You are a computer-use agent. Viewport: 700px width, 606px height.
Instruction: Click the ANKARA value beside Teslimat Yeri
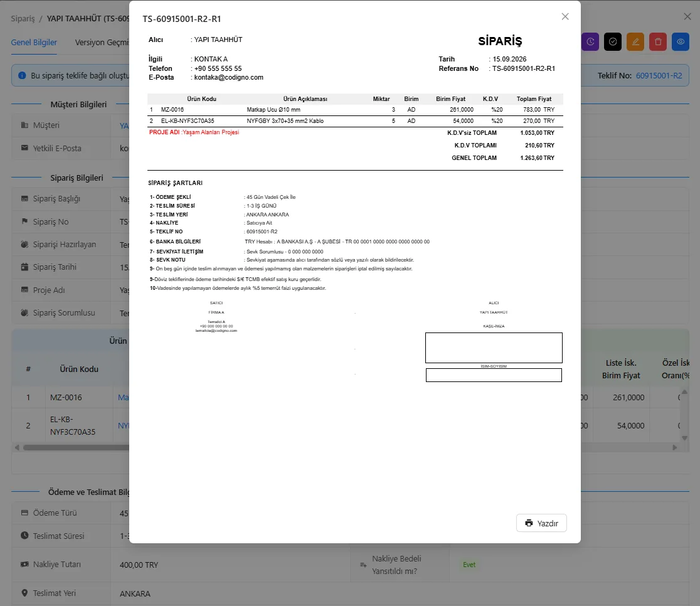click(x=135, y=593)
